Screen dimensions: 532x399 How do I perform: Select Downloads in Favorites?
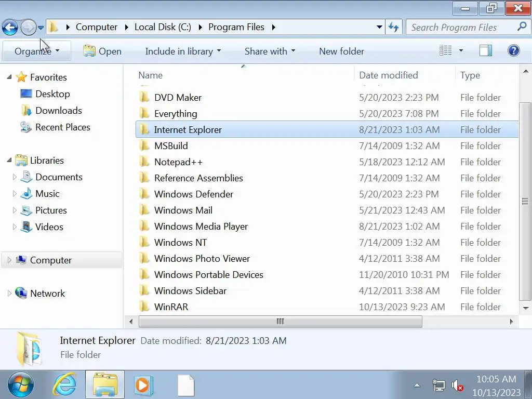coord(58,111)
